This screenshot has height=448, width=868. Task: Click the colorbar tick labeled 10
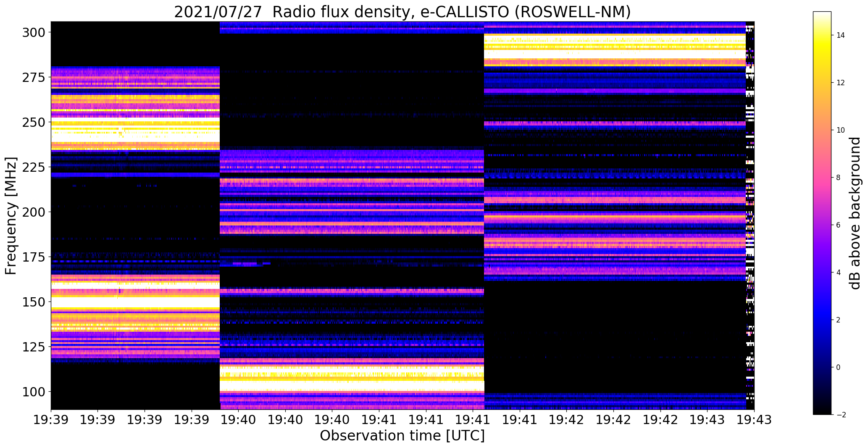[x=841, y=130]
